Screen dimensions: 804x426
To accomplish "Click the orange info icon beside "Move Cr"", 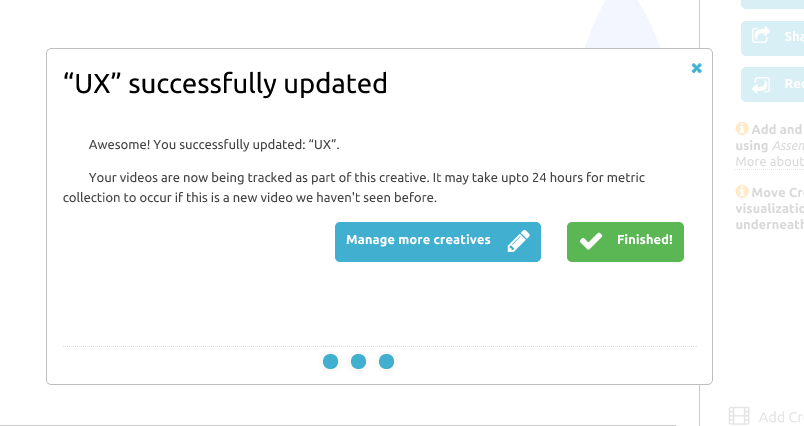I will pyautogui.click(x=742, y=191).
